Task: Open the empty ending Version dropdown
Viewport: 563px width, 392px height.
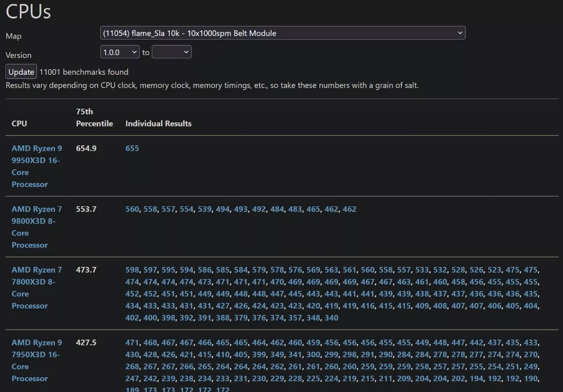Action: click(x=171, y=52)
